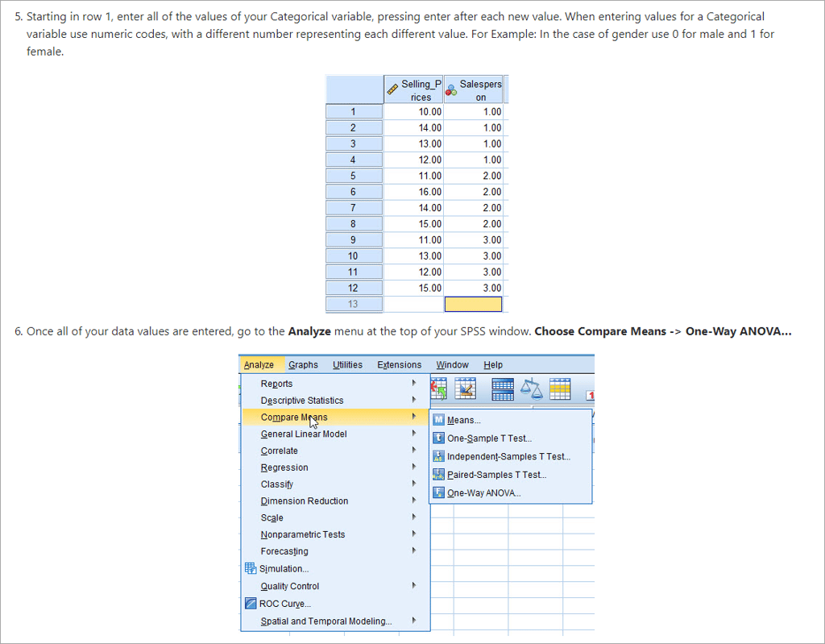
Task: Click the Paired-Samples T Test icon
Action: pyautogui.click(x=438, y=475)
